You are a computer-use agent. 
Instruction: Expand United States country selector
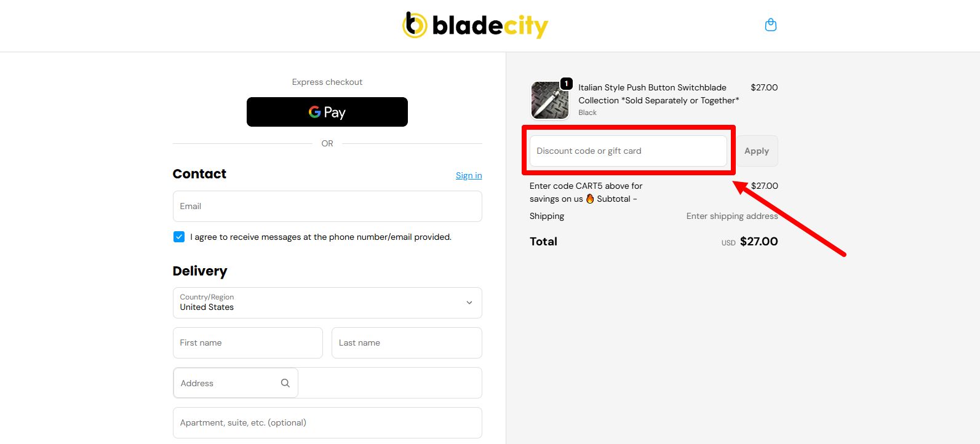tap(327, 303)
